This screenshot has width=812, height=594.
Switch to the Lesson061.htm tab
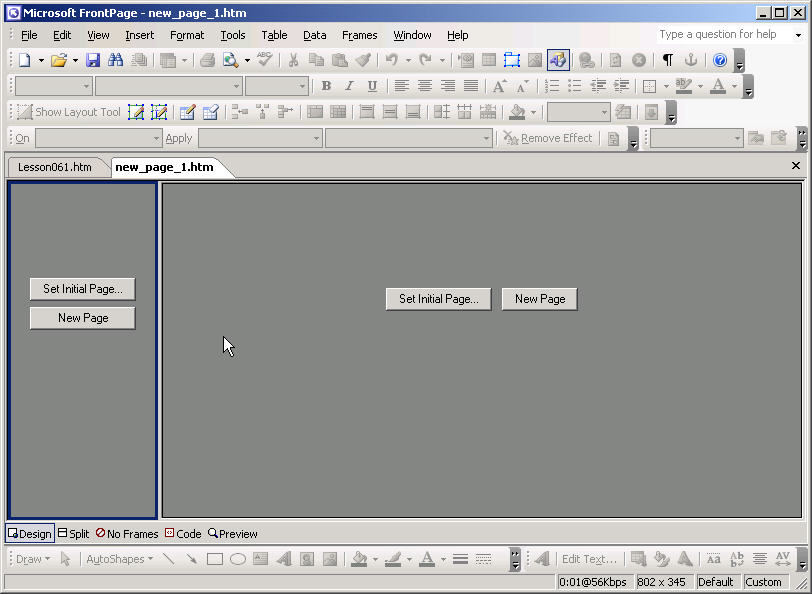tap(55, 167)
